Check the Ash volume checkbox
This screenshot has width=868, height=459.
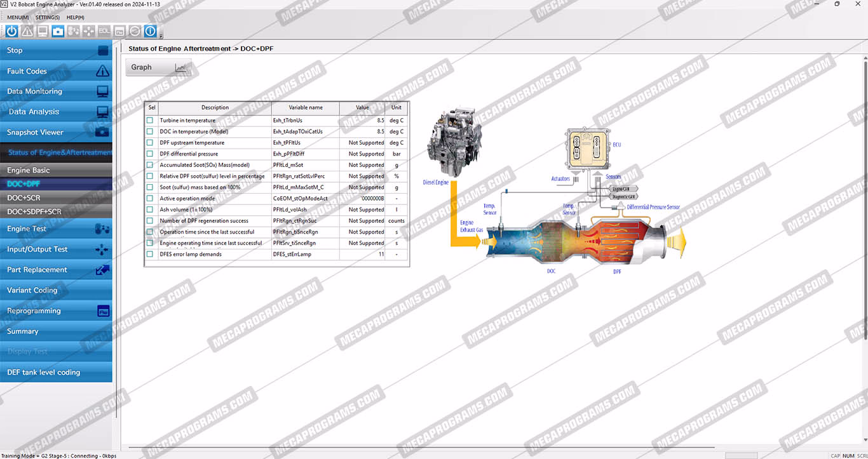150,210
